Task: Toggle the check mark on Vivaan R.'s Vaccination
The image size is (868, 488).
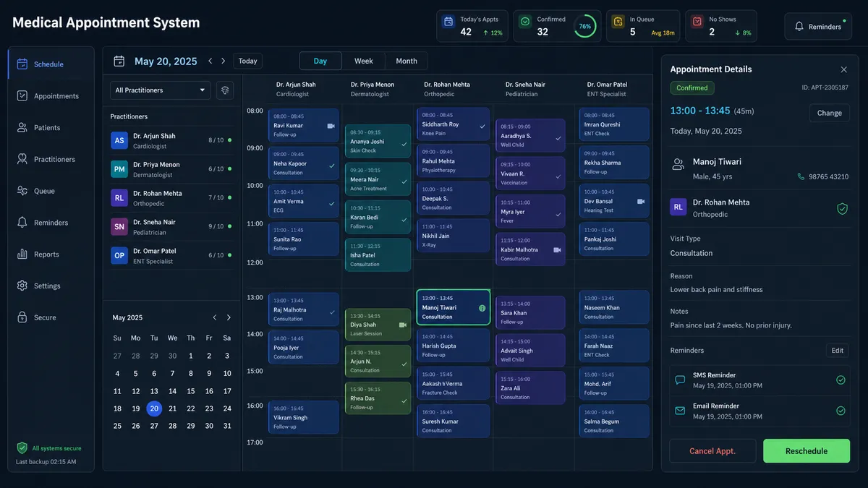Action: [558, 176]
